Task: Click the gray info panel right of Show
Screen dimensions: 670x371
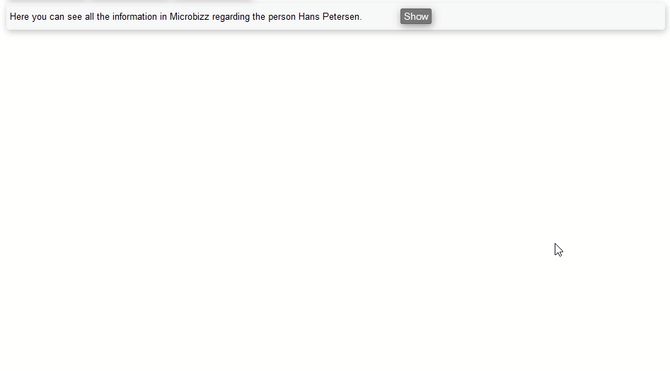Action: pyautogui.click(x=547, y=17)
